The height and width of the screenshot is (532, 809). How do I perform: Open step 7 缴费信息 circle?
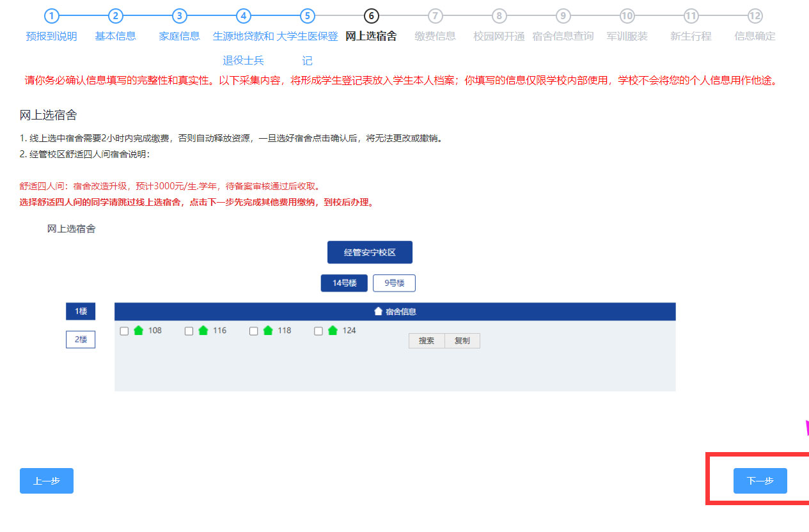(x=436, y=16)
